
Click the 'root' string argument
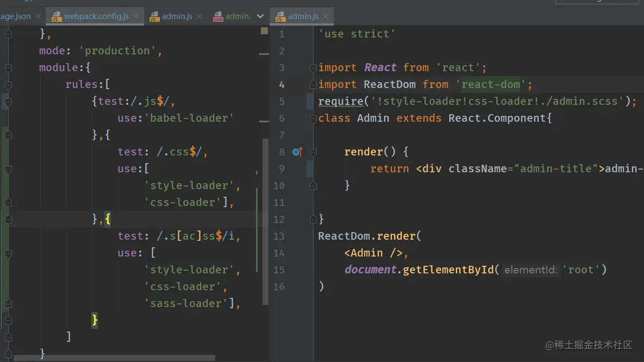coord(581,270)
